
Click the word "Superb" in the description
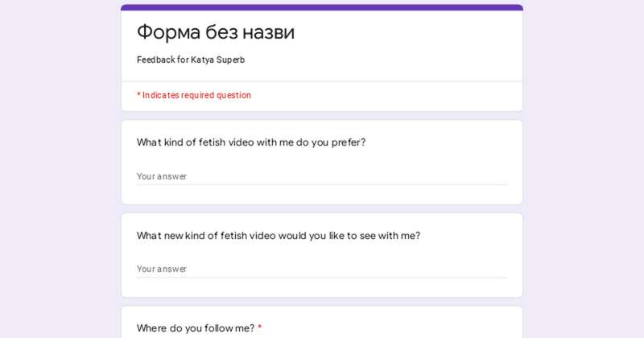228,60
